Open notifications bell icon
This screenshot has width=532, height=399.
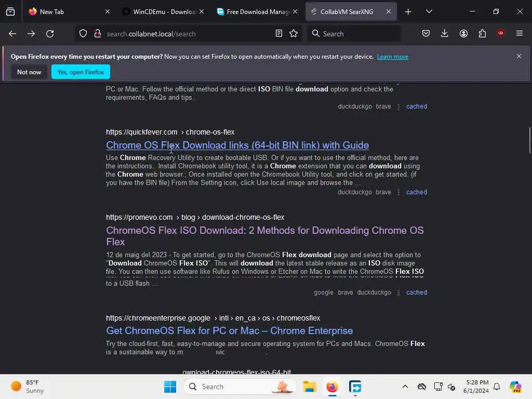(x=497, y=387)
